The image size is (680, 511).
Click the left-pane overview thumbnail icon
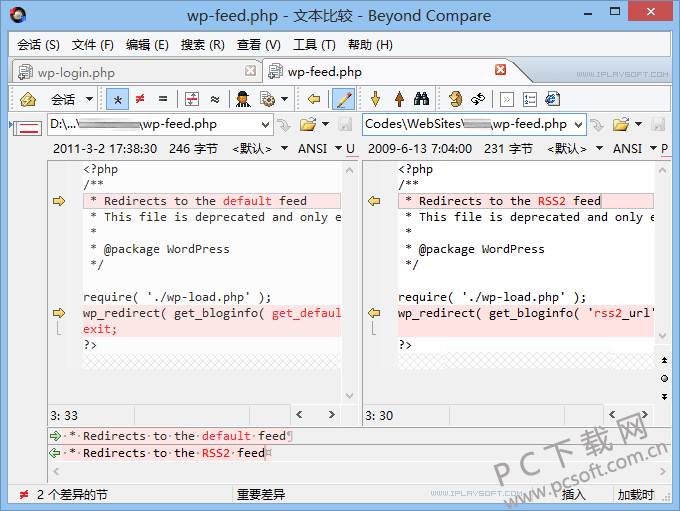(x=27, y=127)
